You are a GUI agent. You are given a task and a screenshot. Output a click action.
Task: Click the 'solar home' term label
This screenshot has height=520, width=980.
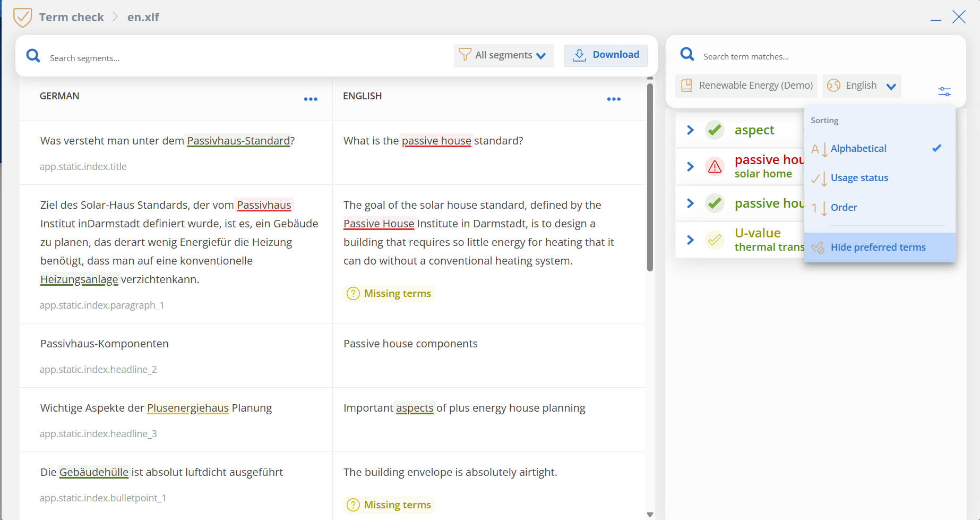click(763, 174)
